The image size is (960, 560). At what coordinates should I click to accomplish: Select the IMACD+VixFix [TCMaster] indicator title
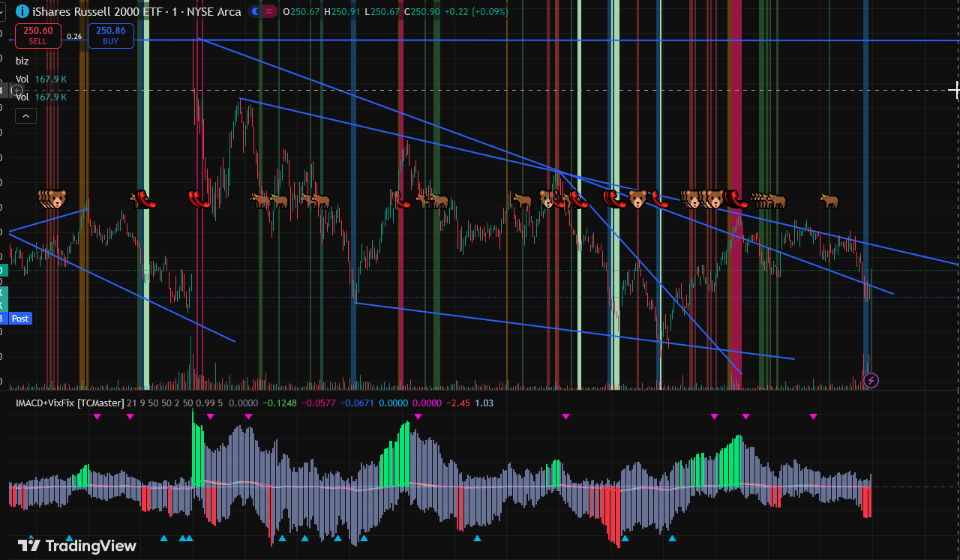click(70, 403)
